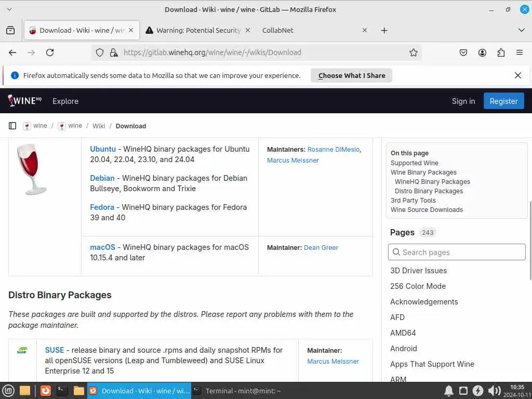
Task: Switch to the Warning: Potential Security tab
Action: click(198, 30)
